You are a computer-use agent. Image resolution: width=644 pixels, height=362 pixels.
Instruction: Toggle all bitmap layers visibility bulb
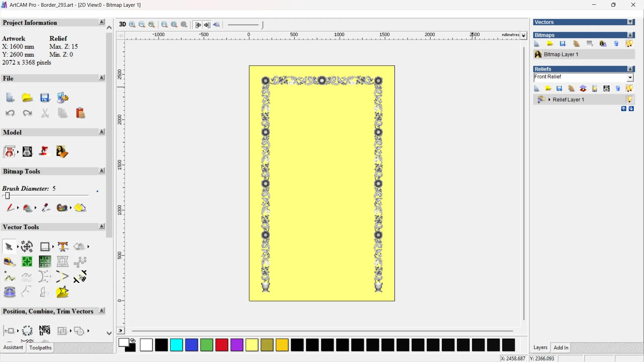coord(629,44)
